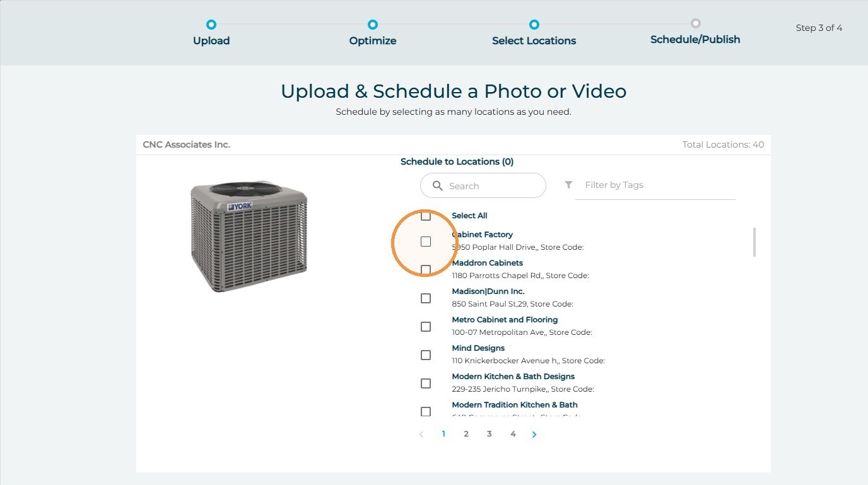Viewport: 868px width, 485px height.
Task: Click the CNC Associates Inc. heading
Action: click(187, 144)
